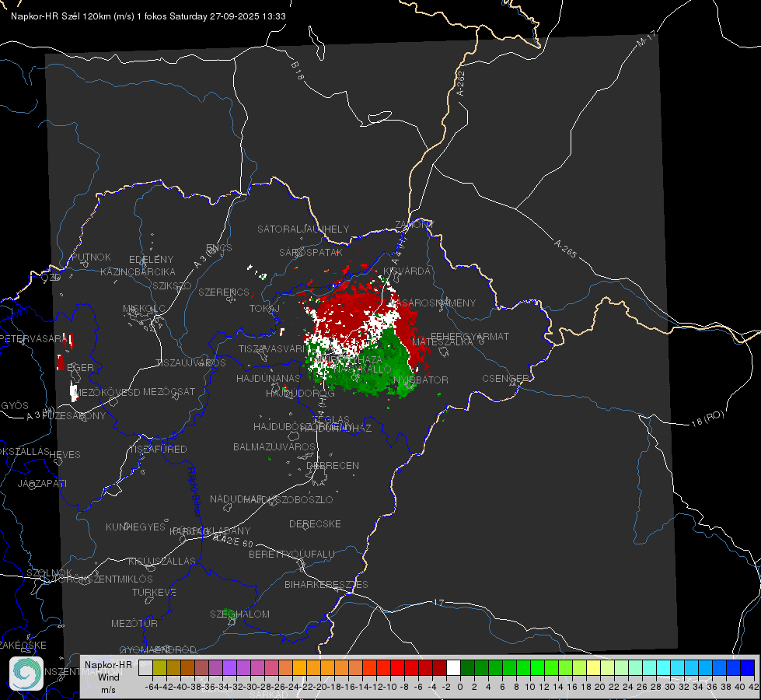Click the MEZŐTÚR town label
This screenshot has height=700, width=761.
[x=134, y=623]
